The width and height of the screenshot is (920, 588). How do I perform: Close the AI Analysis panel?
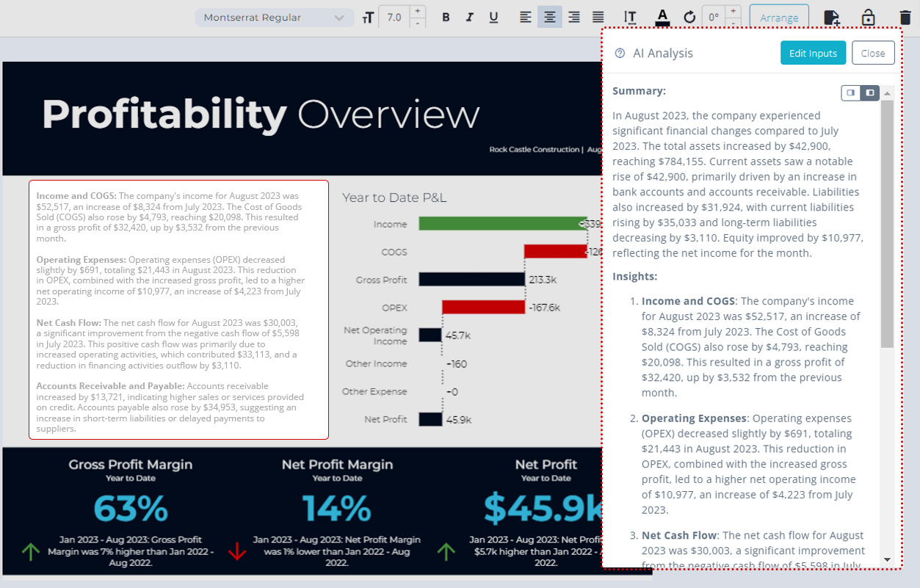click(873, 53)
